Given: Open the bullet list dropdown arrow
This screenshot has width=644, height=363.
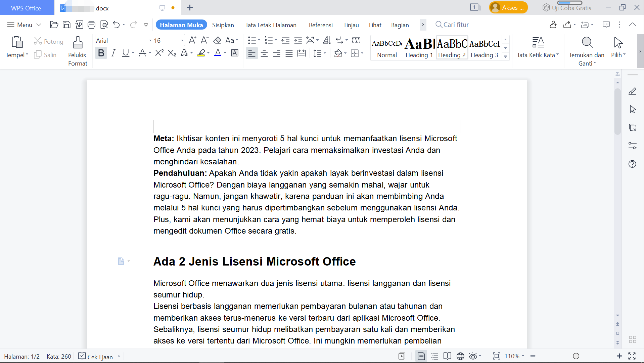Looking at the screenshot, I should 259,40.
